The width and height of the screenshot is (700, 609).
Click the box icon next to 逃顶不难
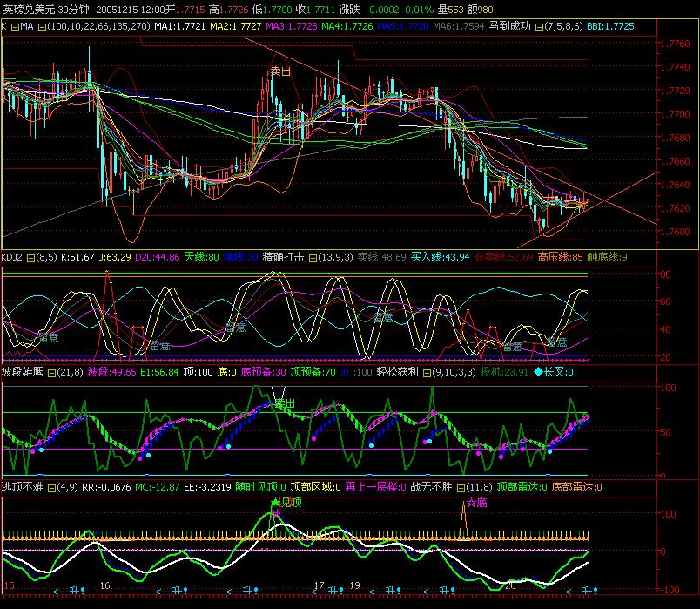coord(51,487)
